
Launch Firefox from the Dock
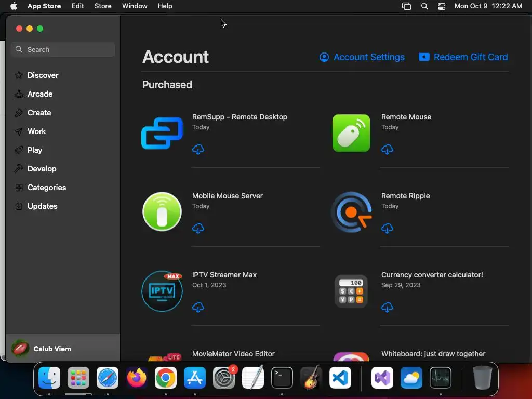point(137,378)
